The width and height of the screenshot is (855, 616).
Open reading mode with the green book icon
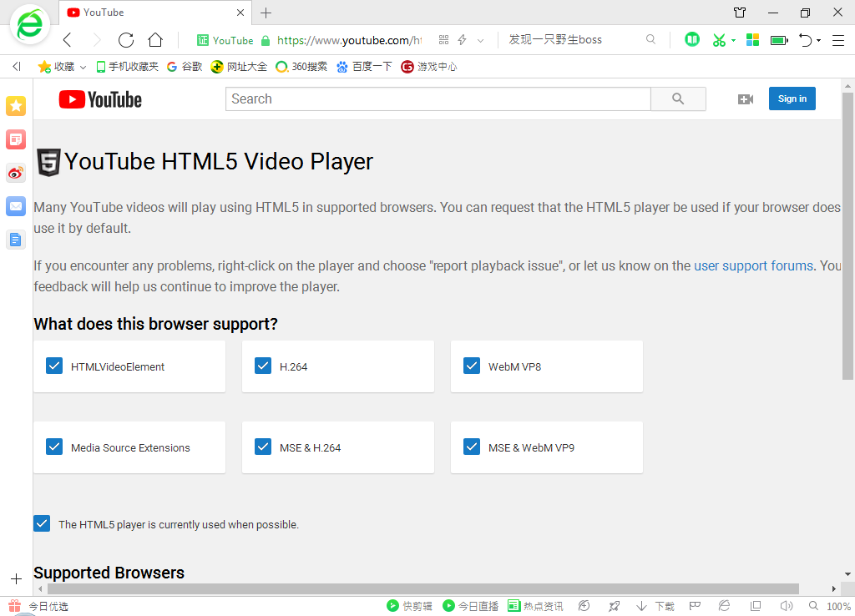(x=691, y=39)
